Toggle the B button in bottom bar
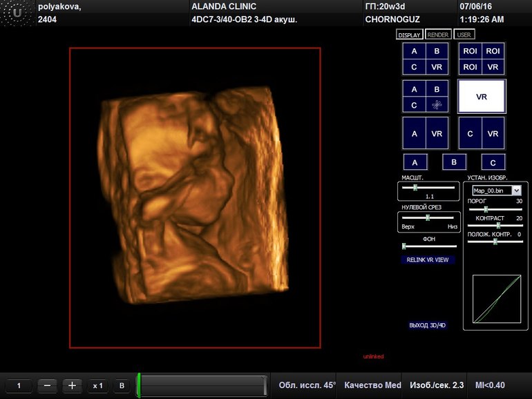The height and width of the screenshot is (399, 532). (x=122, y=386)
